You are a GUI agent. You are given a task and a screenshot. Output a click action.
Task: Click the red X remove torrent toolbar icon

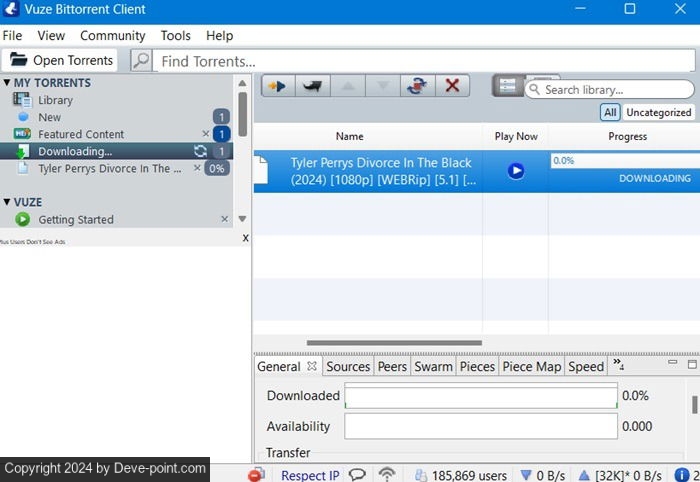[x=451, y=87]
